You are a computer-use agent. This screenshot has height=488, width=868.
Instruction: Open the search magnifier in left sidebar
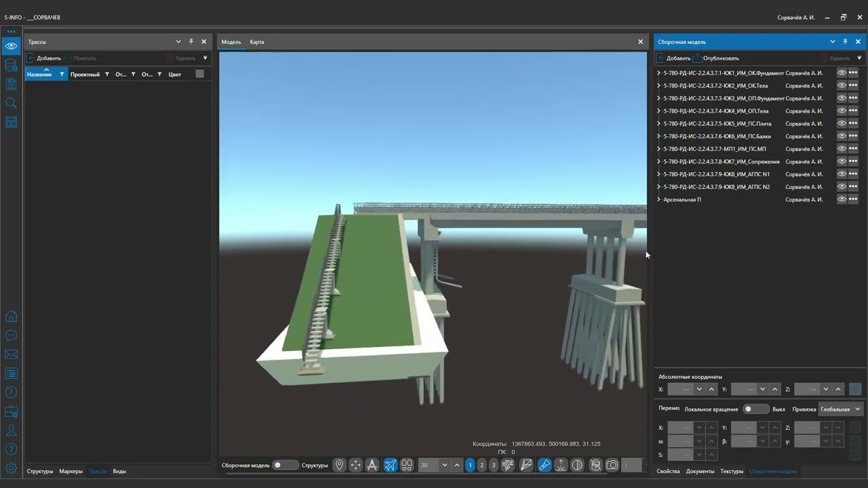coord(11,103)
